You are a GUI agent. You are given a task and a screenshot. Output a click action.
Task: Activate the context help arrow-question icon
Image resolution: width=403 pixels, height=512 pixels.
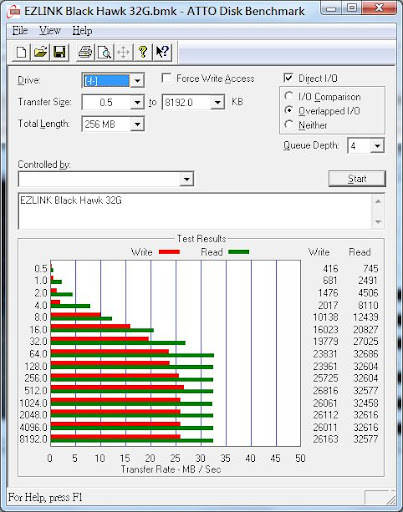pyautogui.click(x=162, y=52)
